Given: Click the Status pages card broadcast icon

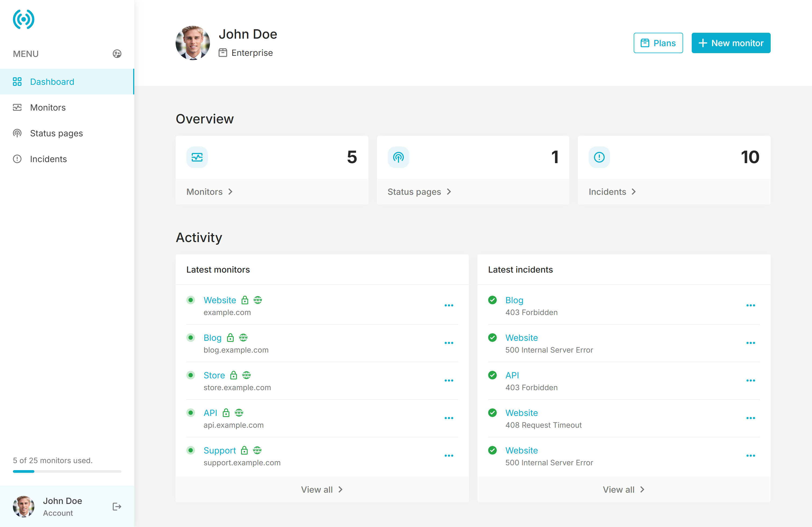Looking at the screenshot, I should [x=398, y=157].
